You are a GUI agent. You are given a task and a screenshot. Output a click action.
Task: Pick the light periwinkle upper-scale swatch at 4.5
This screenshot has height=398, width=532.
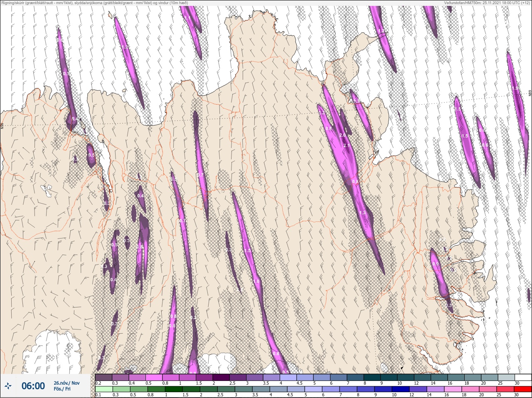[305, 377]
